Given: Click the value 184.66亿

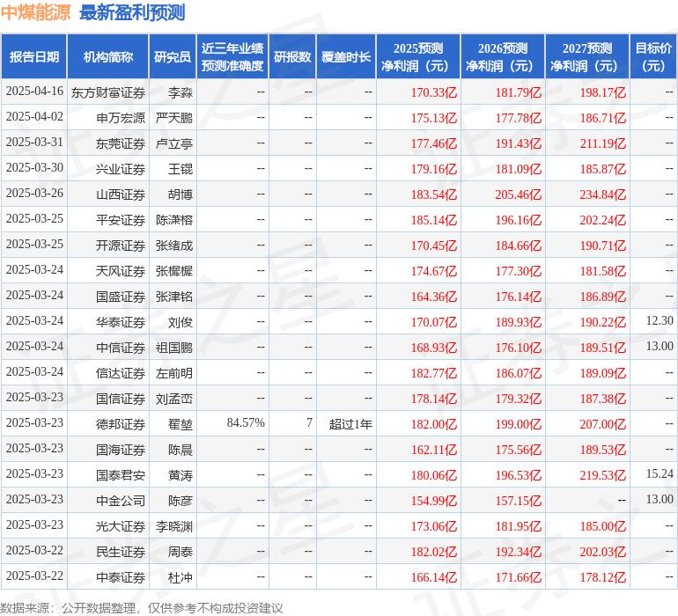Looking at the screenshot, I should click(x=519, y=246).
